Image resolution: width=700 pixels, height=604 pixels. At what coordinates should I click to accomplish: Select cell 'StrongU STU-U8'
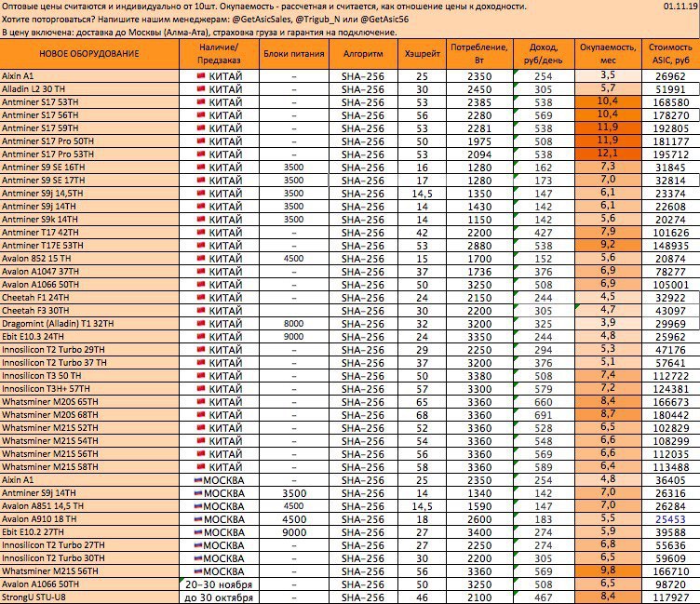tap(89, 597)
